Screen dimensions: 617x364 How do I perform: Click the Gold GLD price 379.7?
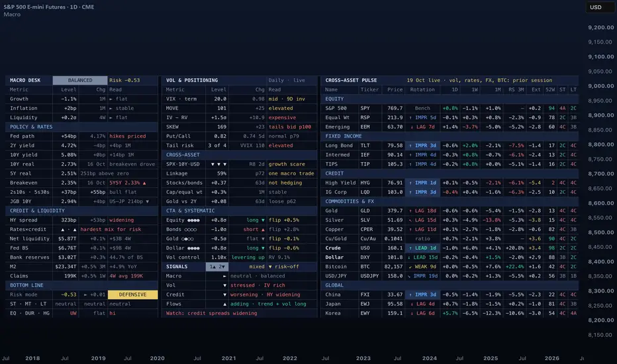click(x=395, y=211)
